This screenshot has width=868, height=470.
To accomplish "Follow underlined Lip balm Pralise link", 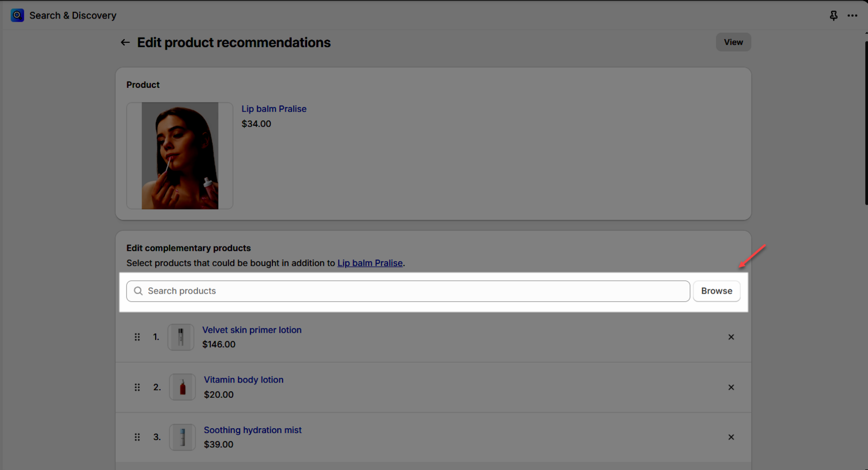I will tap(370, 263).
